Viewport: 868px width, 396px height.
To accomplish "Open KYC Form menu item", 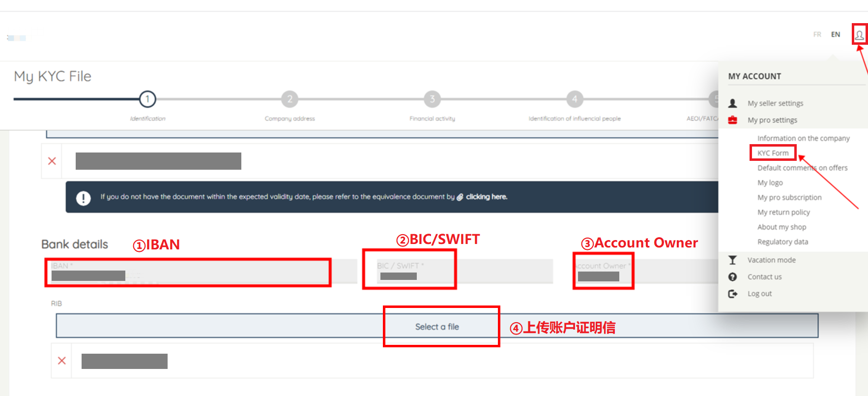I will (773, 153).
